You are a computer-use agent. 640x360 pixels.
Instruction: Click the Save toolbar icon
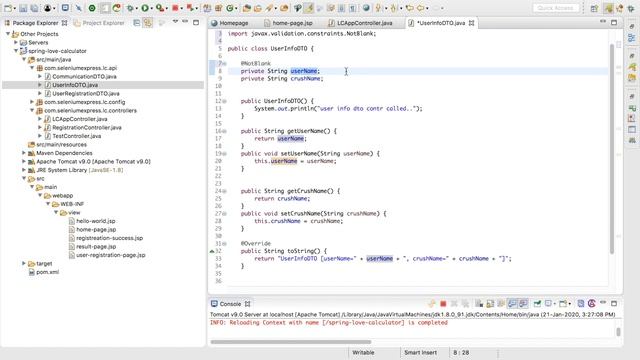[23, 8]
